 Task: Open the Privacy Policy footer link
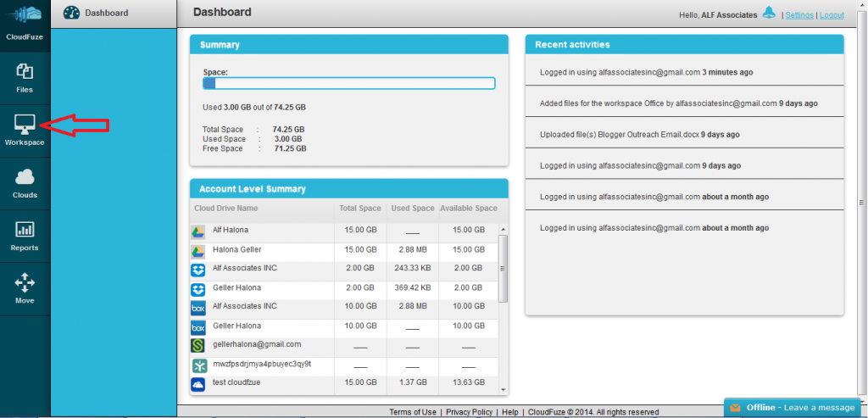coord(469,412)
